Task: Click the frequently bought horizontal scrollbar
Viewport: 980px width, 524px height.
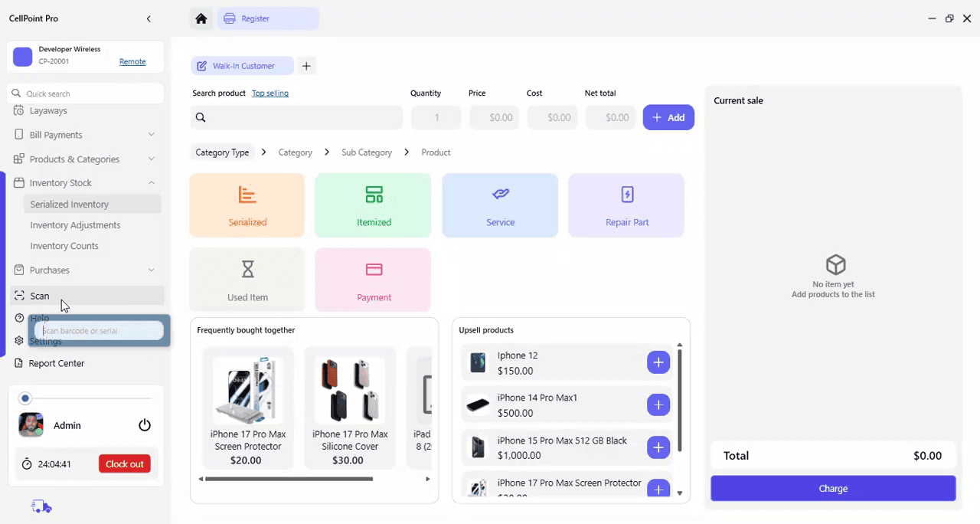Action: pos(289,479)
